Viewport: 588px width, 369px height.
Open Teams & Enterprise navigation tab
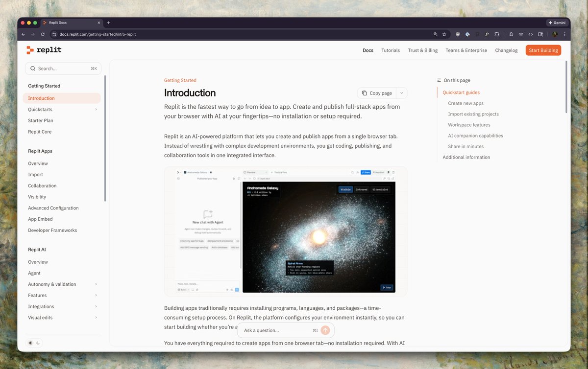coord(466,50)
